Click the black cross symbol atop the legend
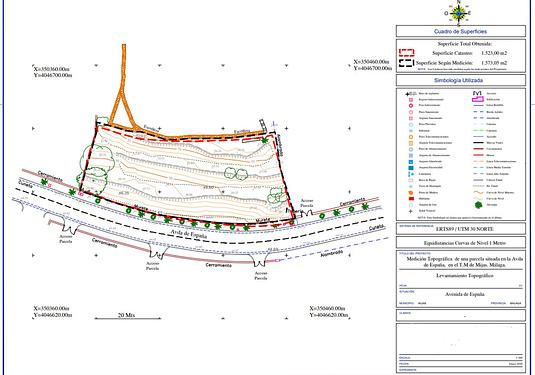Image resolution: width=535 pixels, height=375 pixels. pos(408,93)
